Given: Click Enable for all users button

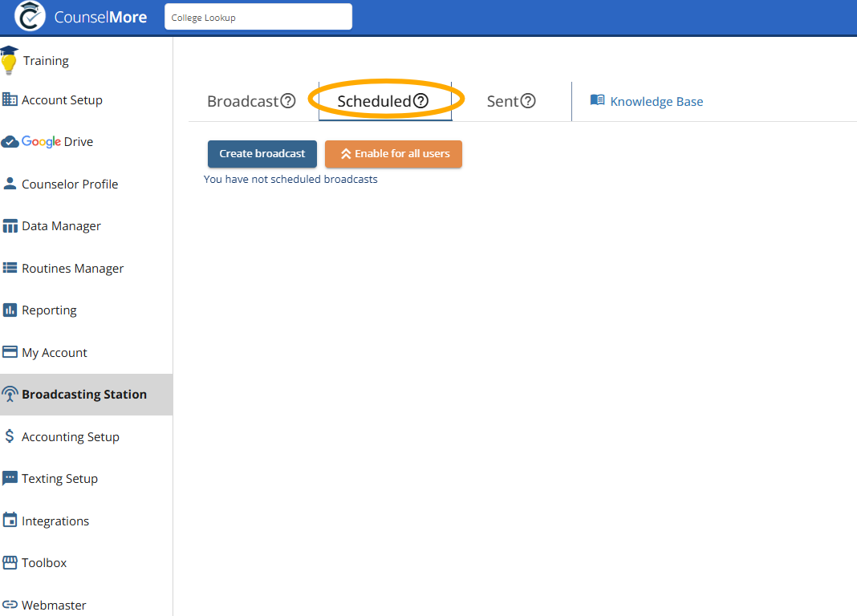Looking at the screenshot, I should point(393,154).
